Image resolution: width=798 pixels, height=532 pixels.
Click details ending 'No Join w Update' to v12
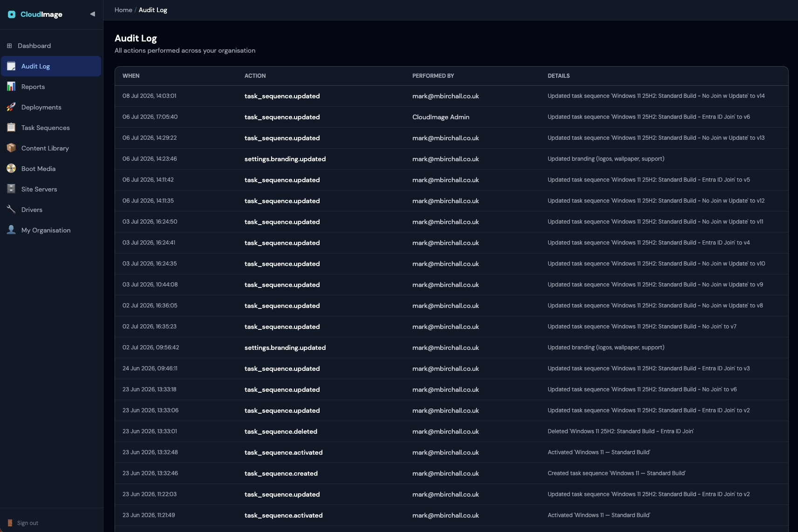tap(656, 201)
